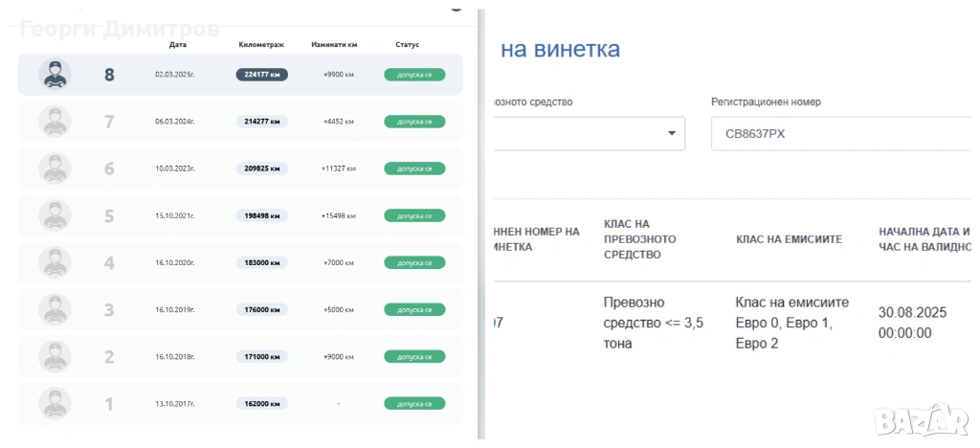Click the 'Километраж' column header
The height and width of the screenshot is (448, 980).
pos(261,45)
